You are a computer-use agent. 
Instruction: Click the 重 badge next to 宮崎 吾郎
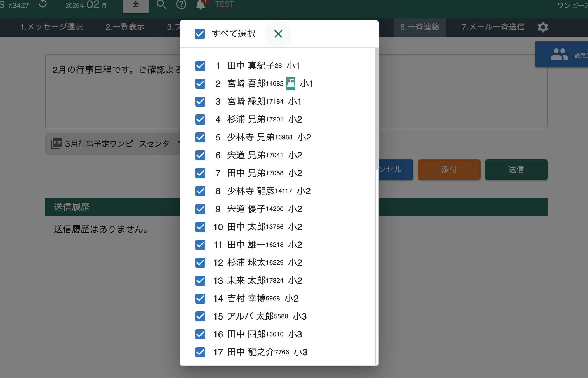pyautogui.click(x=291, y=84)
